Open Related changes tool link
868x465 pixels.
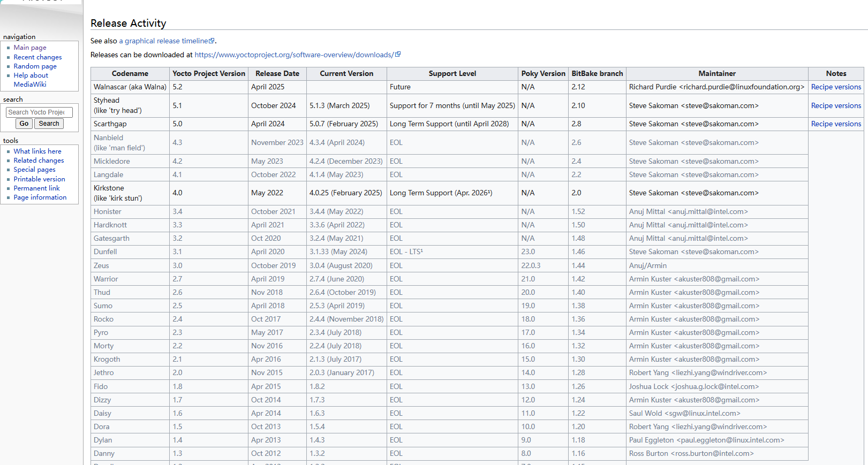pos(39,161)
